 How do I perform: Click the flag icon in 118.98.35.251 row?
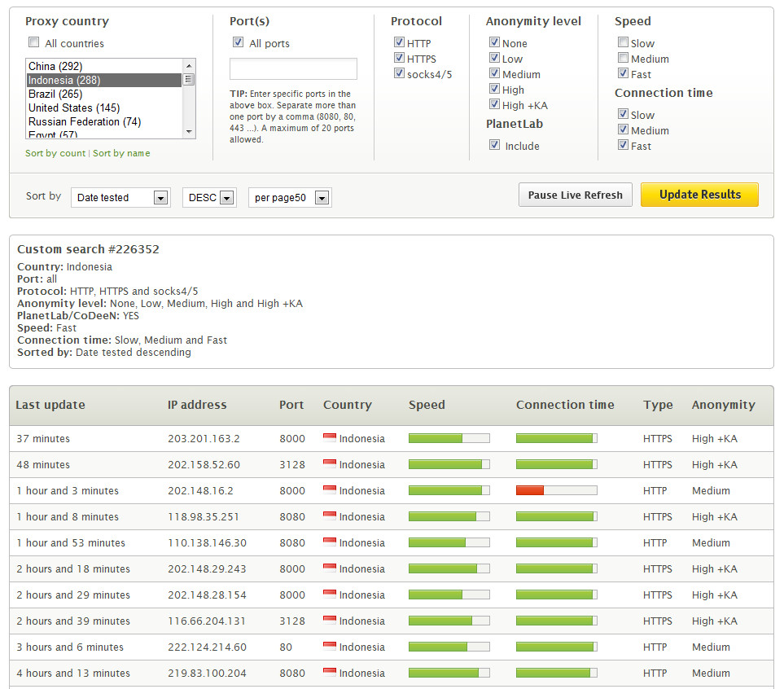(x=330, y=516)
